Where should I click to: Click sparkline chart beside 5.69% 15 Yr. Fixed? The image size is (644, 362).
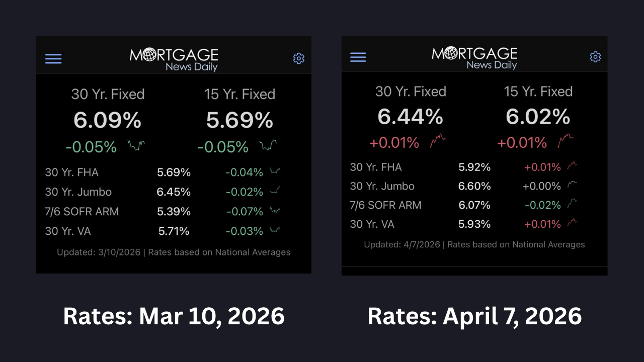tap(268, 146)
